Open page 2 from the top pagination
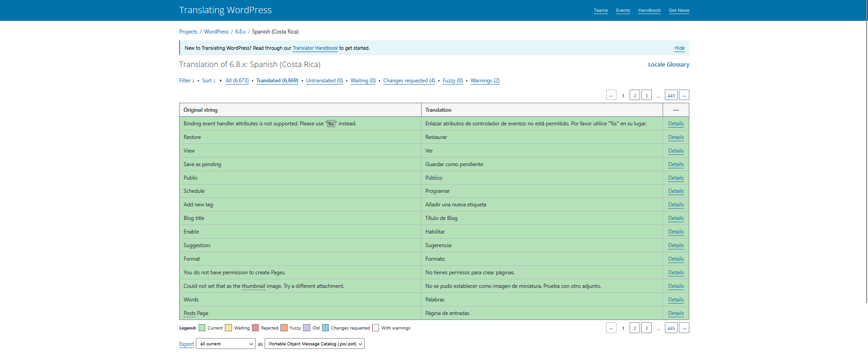The width and height of the screenshot is (868, 358). (x=635, y=95)
